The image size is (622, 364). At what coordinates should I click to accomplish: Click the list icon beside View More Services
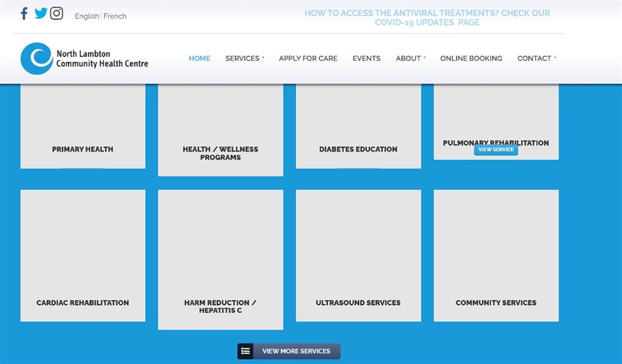coord(245,351)
